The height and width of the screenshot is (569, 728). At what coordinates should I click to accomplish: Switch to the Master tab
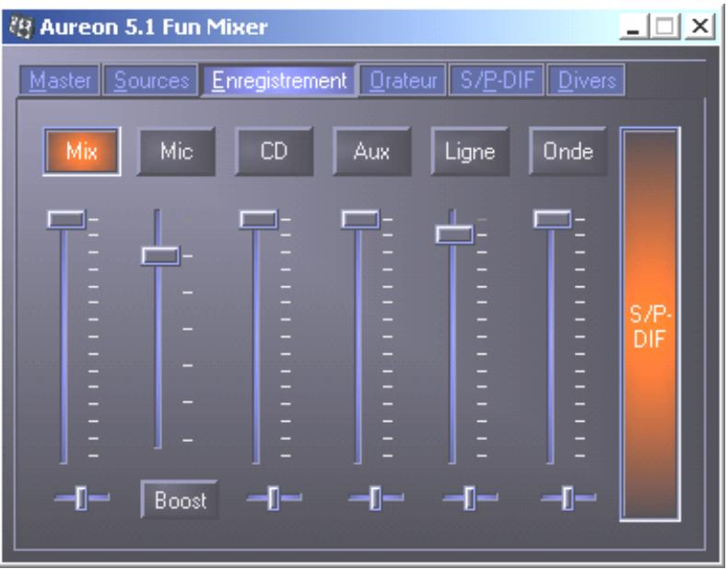[x=59, y=80]
